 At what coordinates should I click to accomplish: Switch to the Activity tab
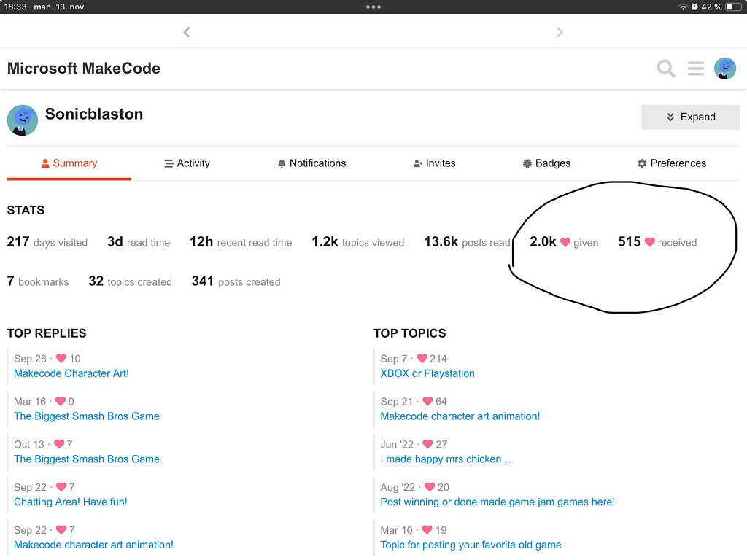pyautogui.click(x=187, y=163)
